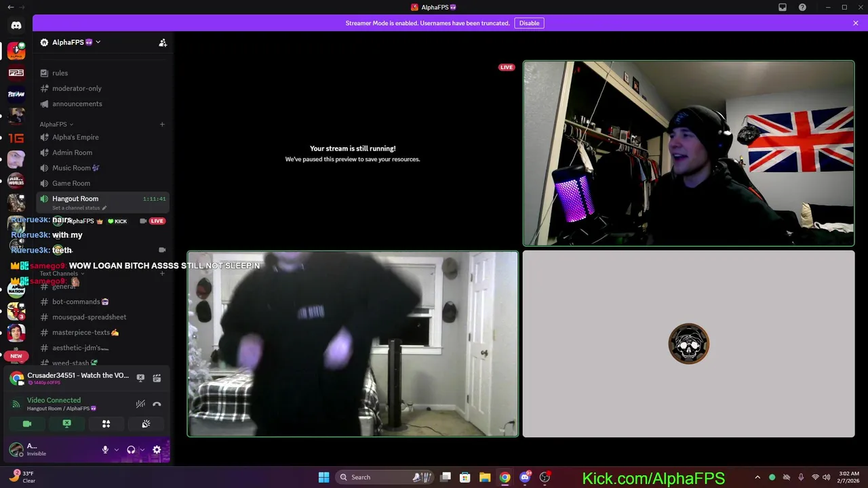Open the weather widget showing 33°F

pyautogui.click(x=22, y=477)
